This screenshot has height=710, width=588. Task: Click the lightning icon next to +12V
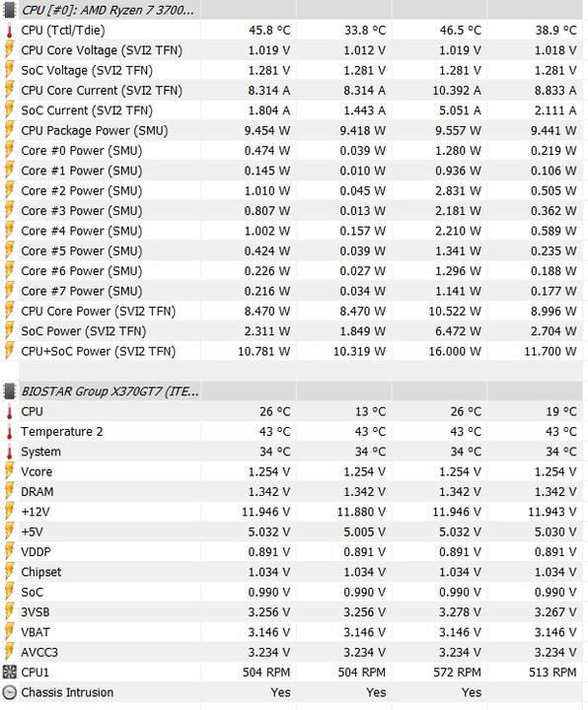[x=9, y=512]
